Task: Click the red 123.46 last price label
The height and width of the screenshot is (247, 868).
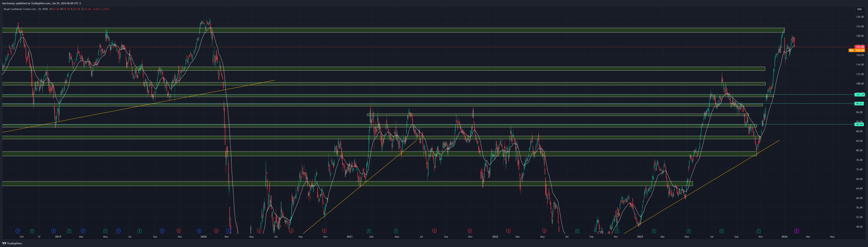Action: (860, 47)
